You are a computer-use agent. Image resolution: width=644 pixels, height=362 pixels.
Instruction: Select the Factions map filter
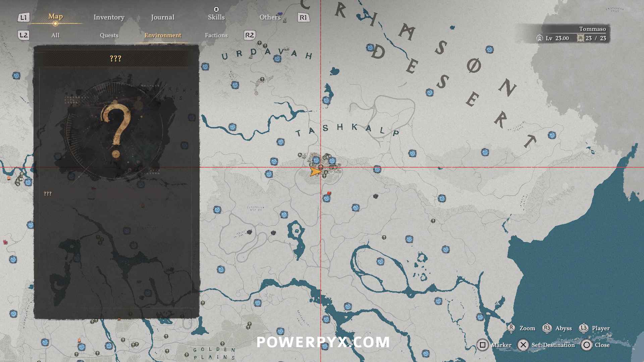point(216,35)
